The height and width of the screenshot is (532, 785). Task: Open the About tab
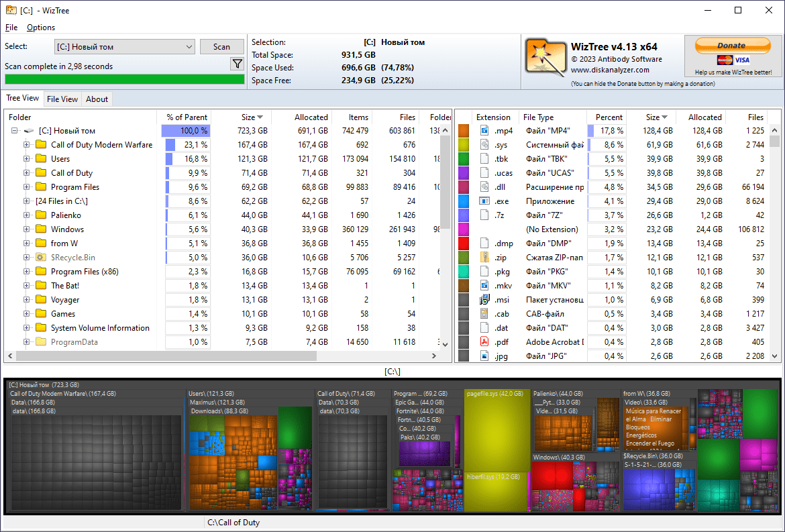(x=97, y=99)
